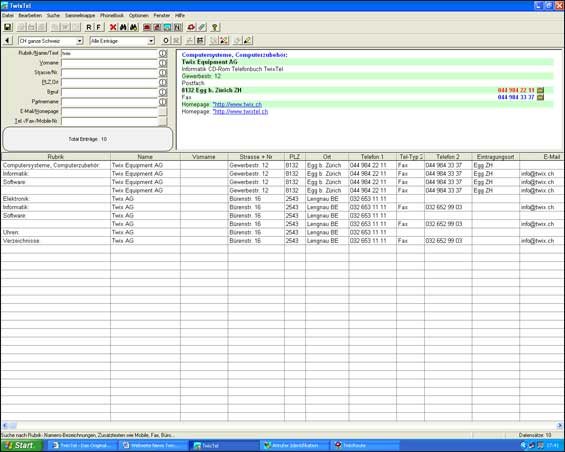This screenshot has height=452, width=565.
Task: Click info icon beside Rubrik/Name/Text field
Action: pos(163,53)
